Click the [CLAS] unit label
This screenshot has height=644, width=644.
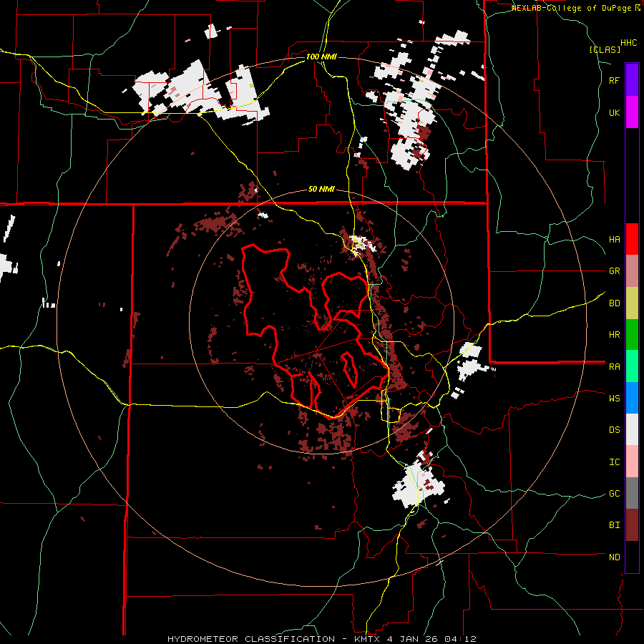[x=605, y=49]
